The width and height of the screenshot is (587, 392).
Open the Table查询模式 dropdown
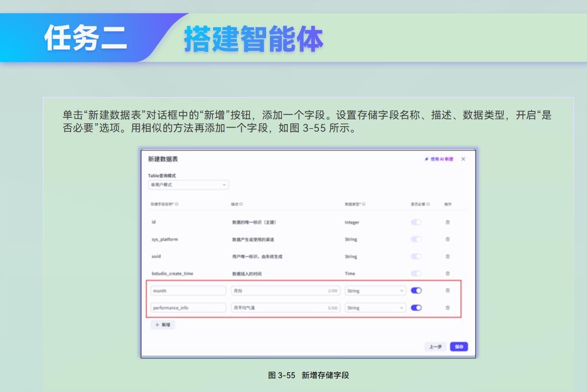188,185
